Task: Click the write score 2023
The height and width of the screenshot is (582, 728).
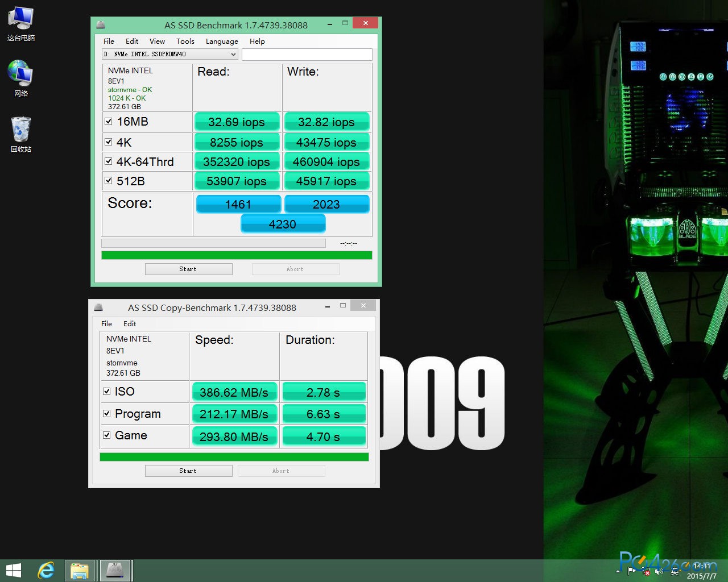Action: [x=326, y=204]
